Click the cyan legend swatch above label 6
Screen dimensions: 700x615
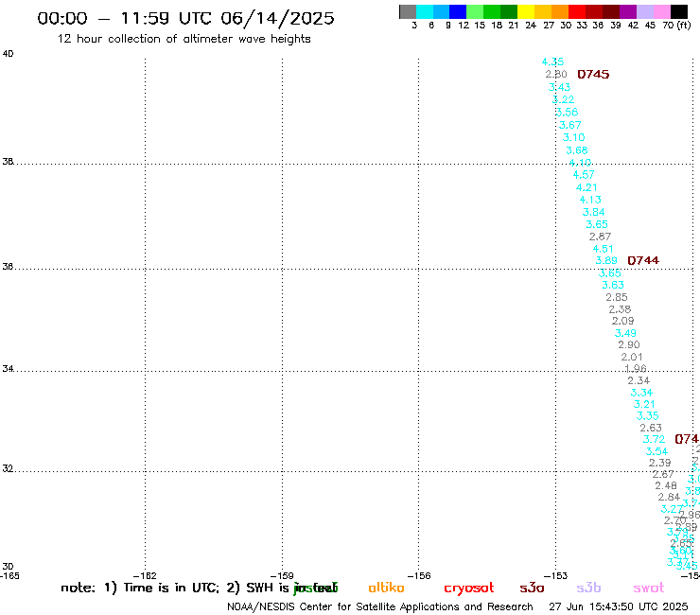pos(425,11)
